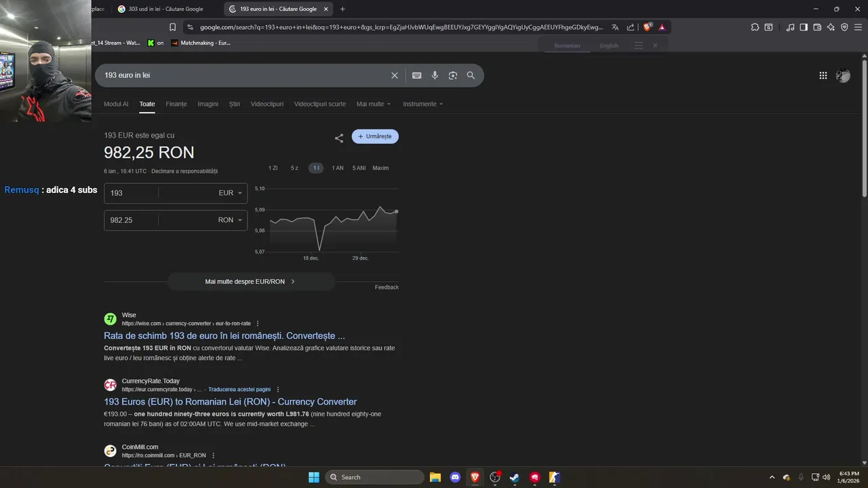Open more options for the Wise result

click(x=258, y=323)
